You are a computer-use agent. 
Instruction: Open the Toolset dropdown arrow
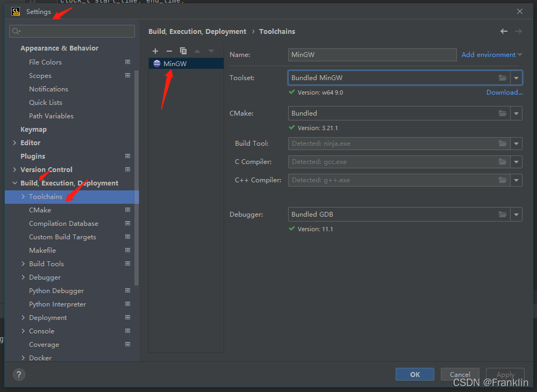516,78
